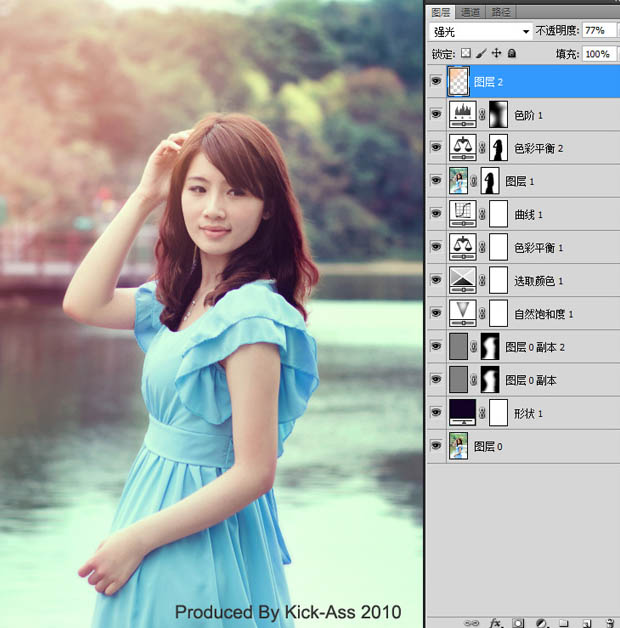Select the 自然饱和度 1 layer
Viewport: 620px width, 628px height.
[x=543, y=314]
